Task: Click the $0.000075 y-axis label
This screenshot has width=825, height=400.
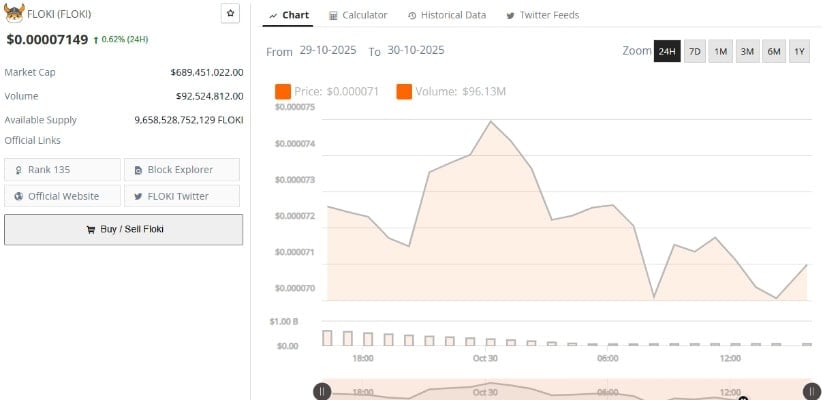Action: [x=295, y=107]
